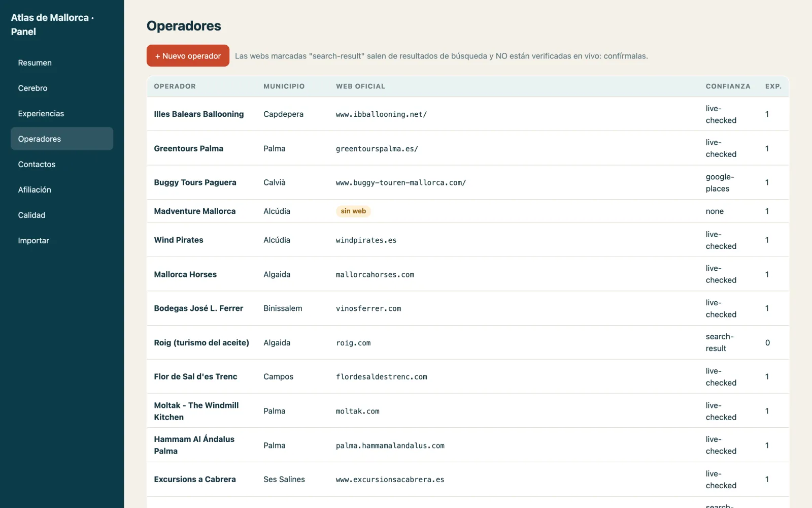Select Operadores in the sidebar
Screen dimensions: 812x508
[62, 139]
